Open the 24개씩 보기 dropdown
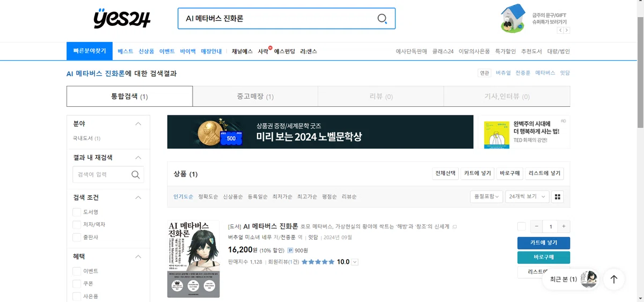Image resolution: width=644 pixels, height=302 pixels. (x=527, y=197)
